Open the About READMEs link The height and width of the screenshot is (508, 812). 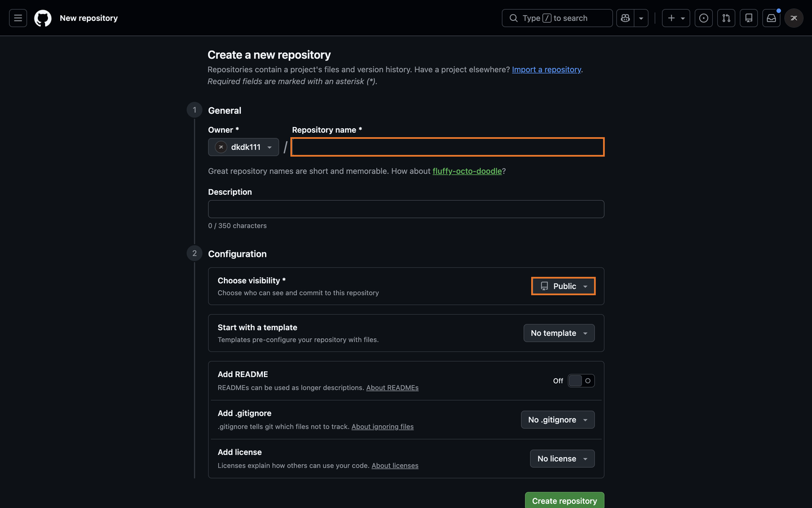tap(392, 388)
